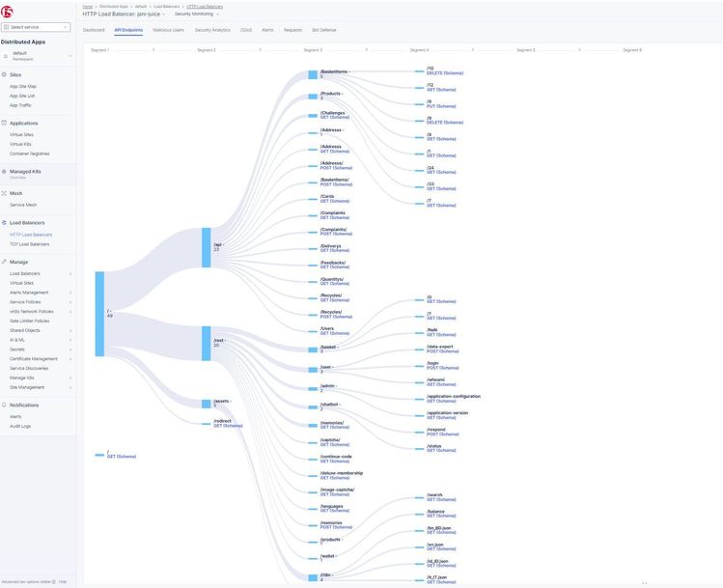723x588 pixels.
Task: Open the Select service dropdown
Action: coord(36,27)
